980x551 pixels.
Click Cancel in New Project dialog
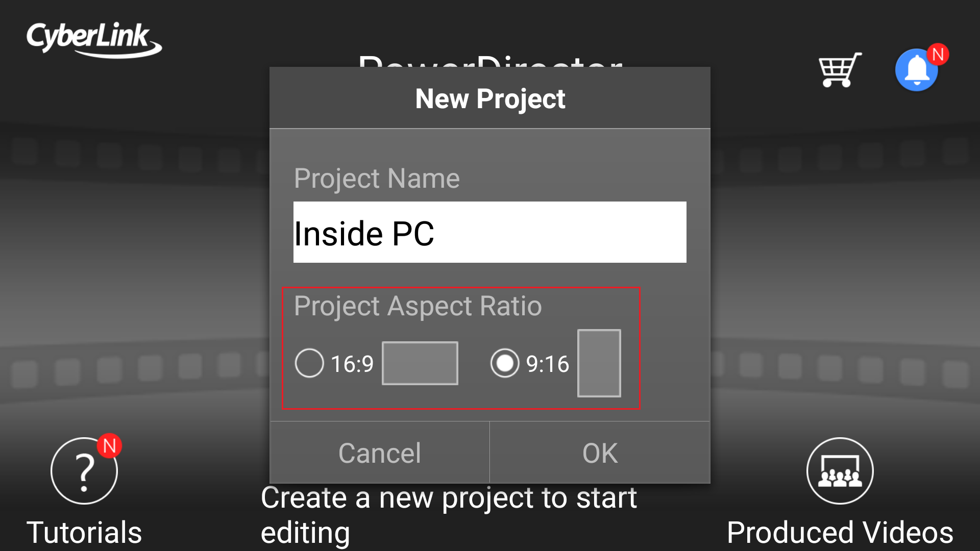(x=380, y=453)
